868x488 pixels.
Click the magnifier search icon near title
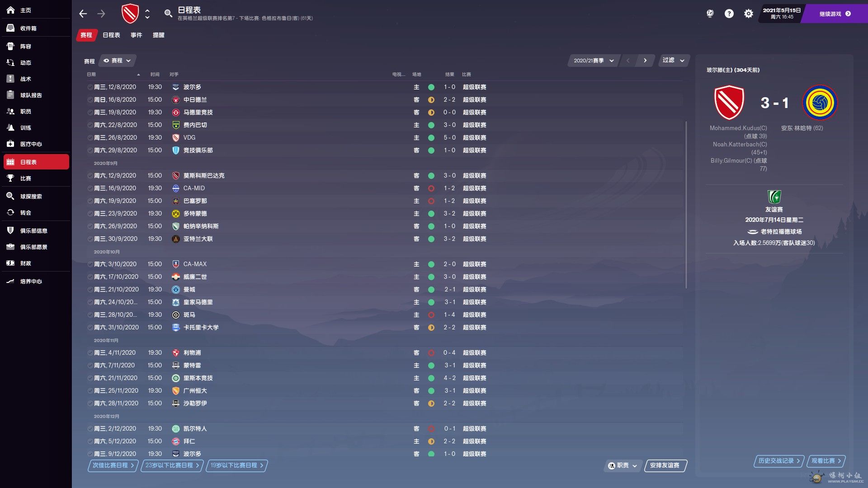(x=168, y=14)
